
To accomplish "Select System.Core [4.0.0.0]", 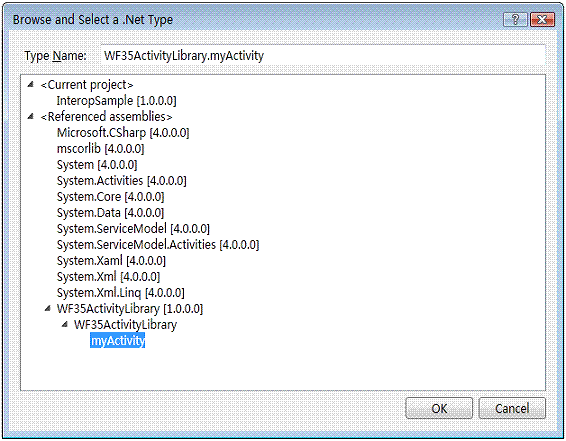I will pyautogui.click(x=110, y=197).
